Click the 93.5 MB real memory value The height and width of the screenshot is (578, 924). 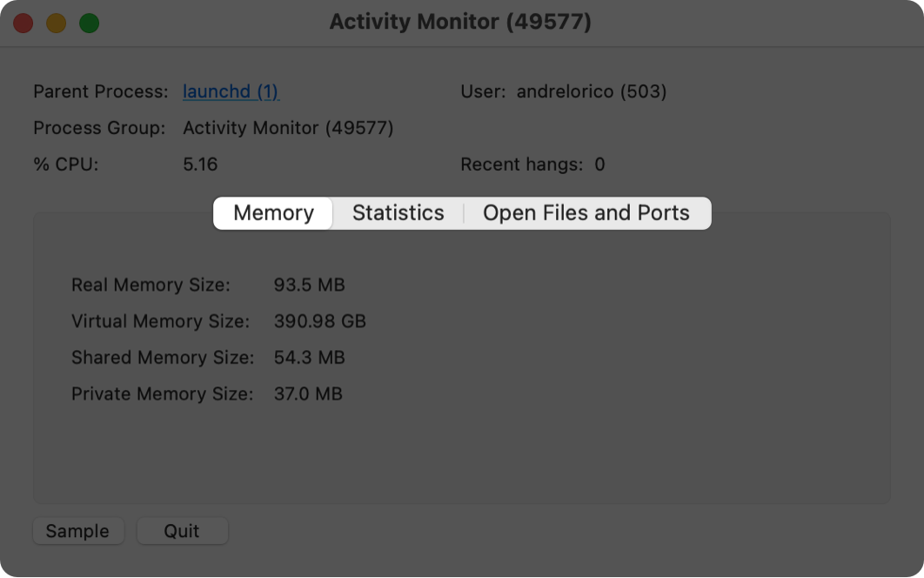point(309,285)
